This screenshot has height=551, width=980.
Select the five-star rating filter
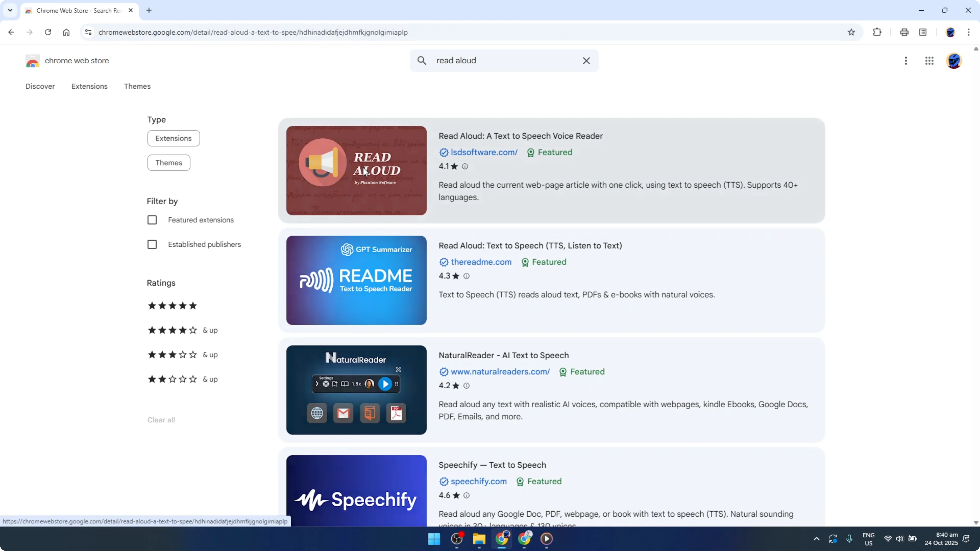[172, 306]
